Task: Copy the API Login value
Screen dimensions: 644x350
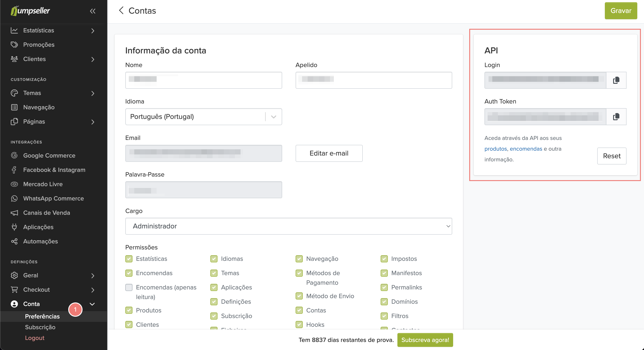Action: [x=616, y=80]
